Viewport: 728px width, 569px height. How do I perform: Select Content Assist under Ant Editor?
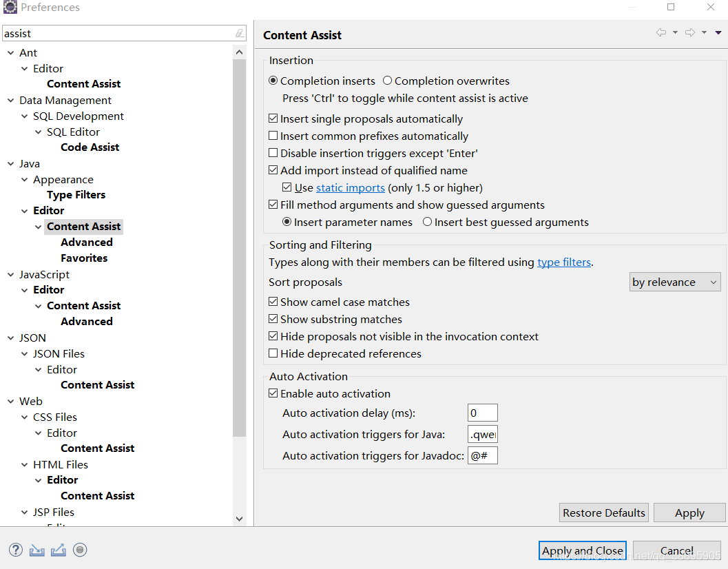pyautogui.click(x=83, y=84)
